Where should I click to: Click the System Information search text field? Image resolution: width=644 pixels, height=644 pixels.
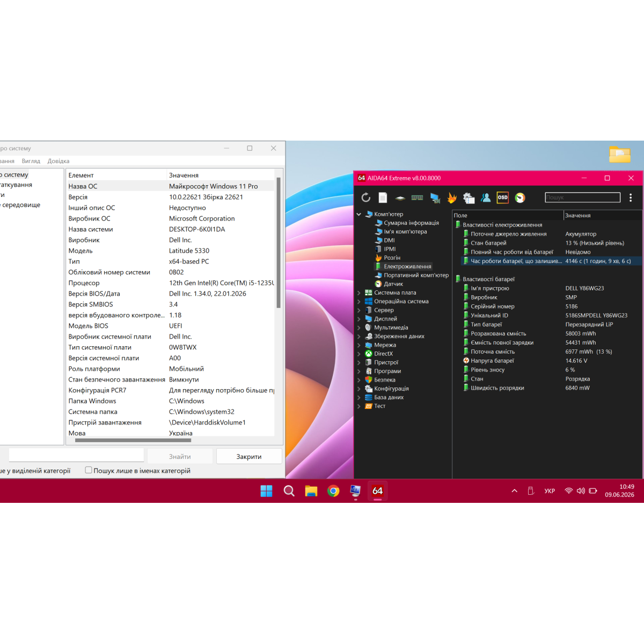coord(76,456)
